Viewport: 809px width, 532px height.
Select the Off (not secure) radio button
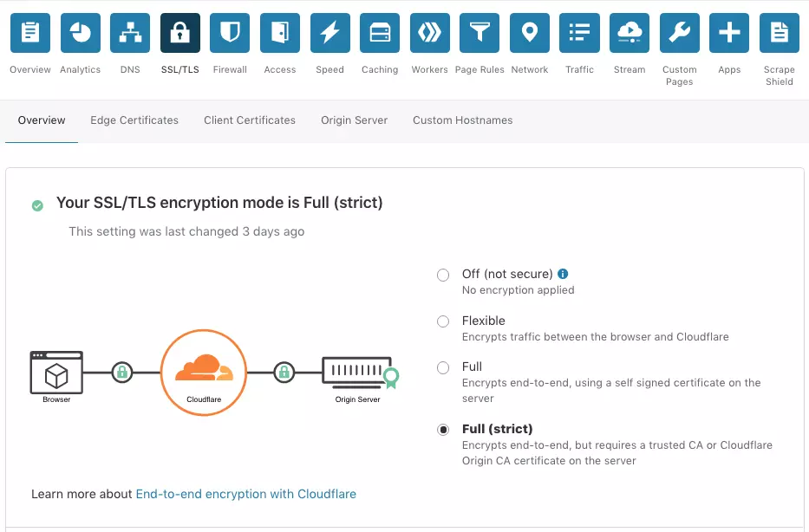click(x=443, y=276)
